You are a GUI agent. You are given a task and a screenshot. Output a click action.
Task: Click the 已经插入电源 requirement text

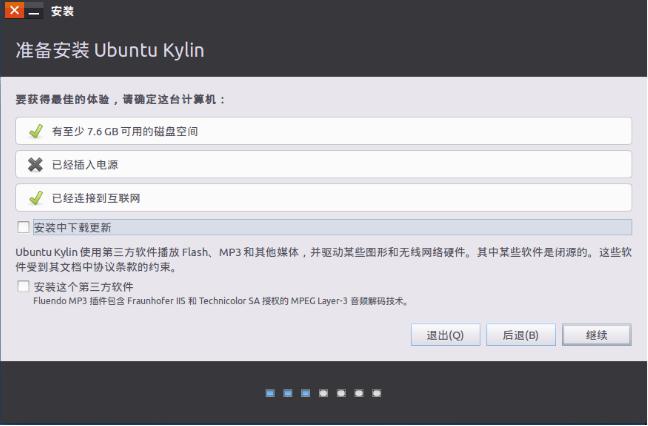85,165
